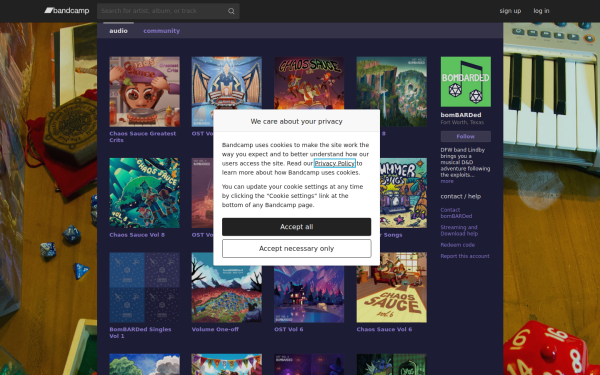Click the search magnifier icon
The height and width of the screenshot is (375, 600).
(231, 11)
